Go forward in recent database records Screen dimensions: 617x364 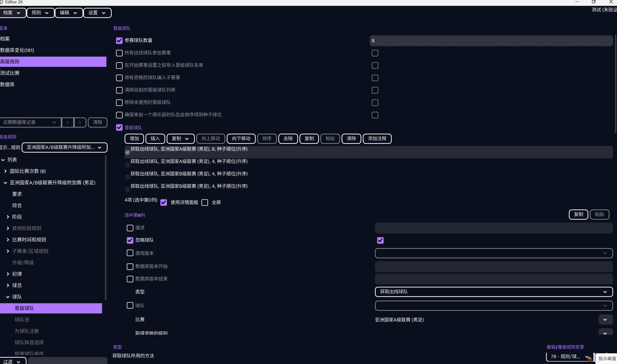(x=80, y=122)
